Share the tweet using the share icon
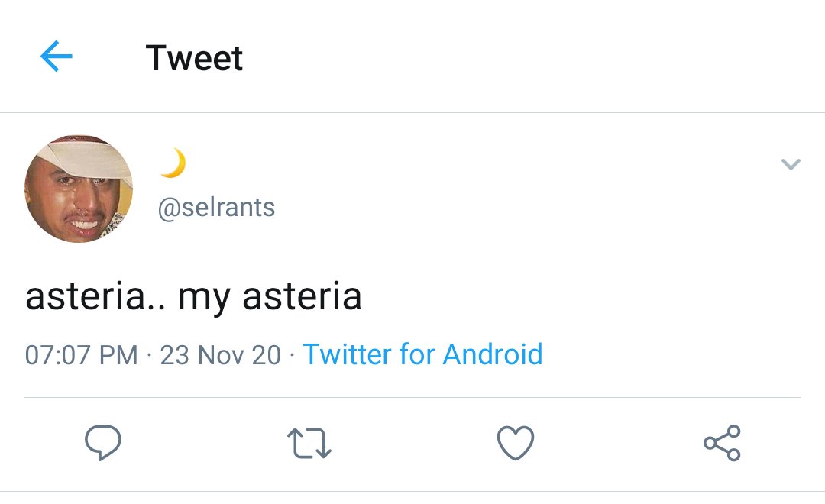 pyautogui.click(x=722, y=443)
